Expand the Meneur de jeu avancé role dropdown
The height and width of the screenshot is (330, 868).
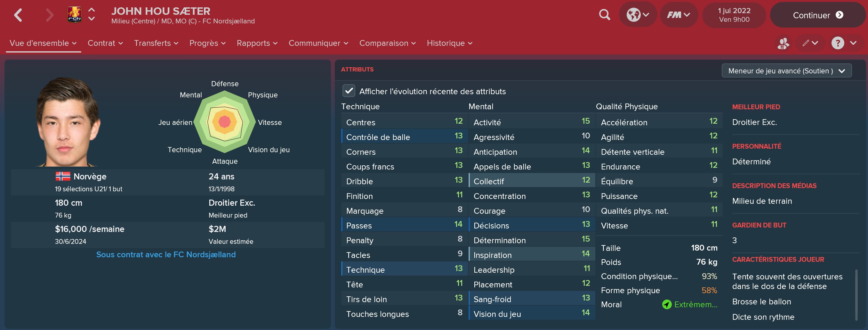786,71
